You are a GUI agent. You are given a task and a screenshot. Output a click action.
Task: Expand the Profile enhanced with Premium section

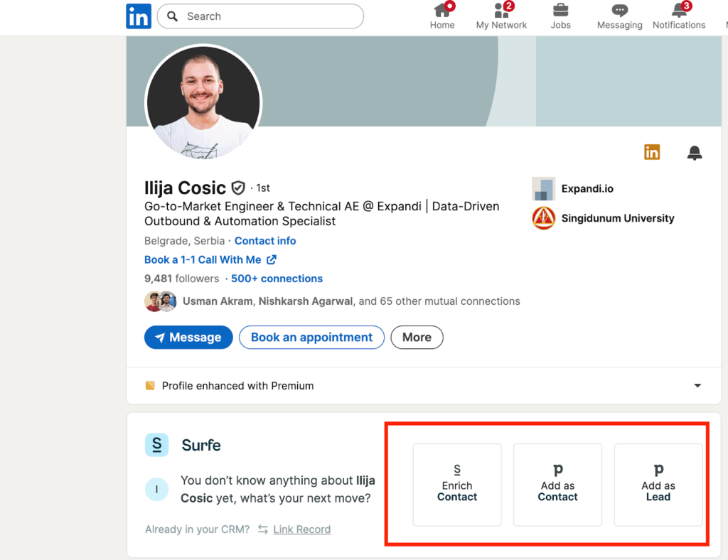coord(697,385)
